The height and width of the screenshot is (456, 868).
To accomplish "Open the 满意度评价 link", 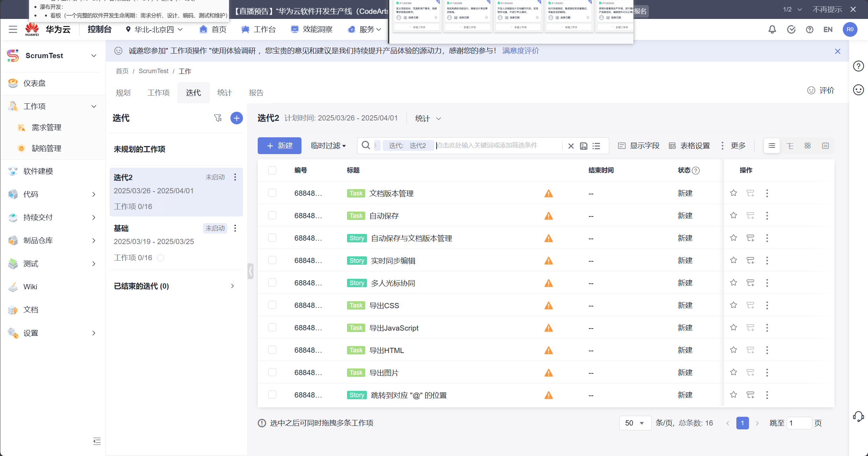I will point(520,51).
